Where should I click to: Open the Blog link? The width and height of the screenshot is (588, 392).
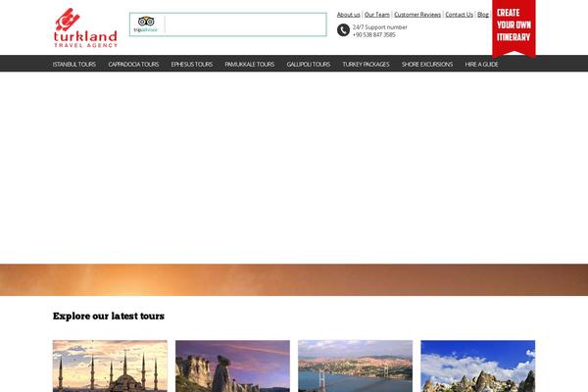[483, 15]
